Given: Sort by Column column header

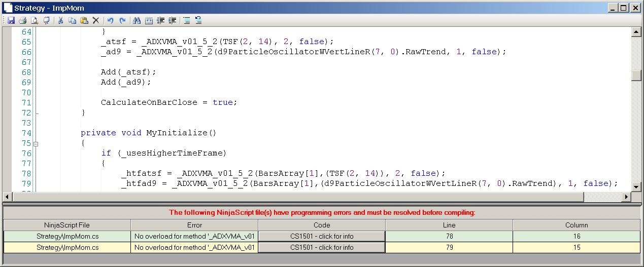Looking at the screenshot, I should (x=577, y=225).
